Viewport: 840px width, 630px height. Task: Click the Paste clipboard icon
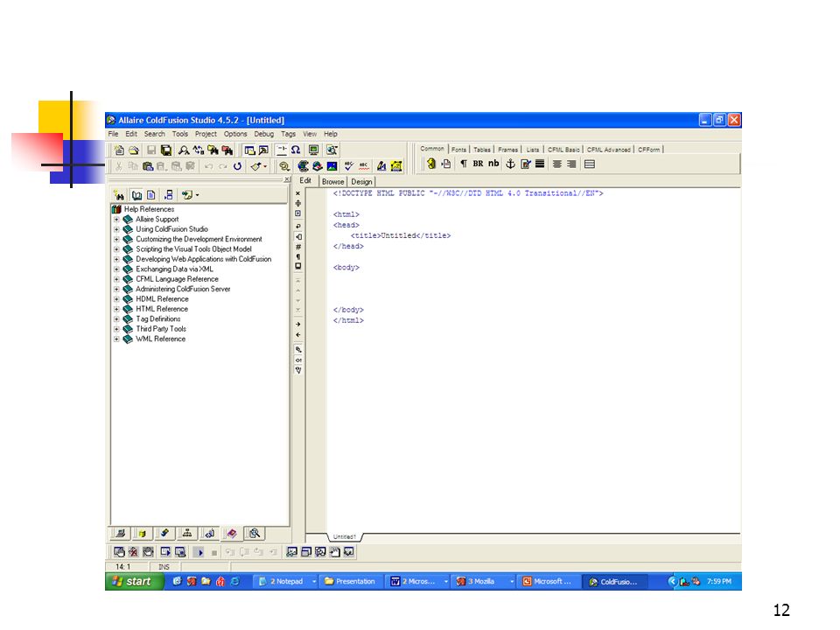pyautogui.click(x=148, y=166)
